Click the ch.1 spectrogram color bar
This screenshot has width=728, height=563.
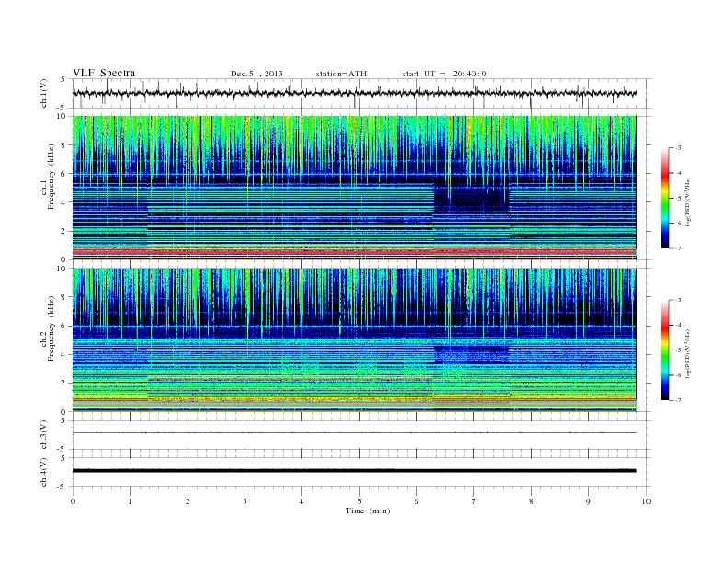(665, 198)
